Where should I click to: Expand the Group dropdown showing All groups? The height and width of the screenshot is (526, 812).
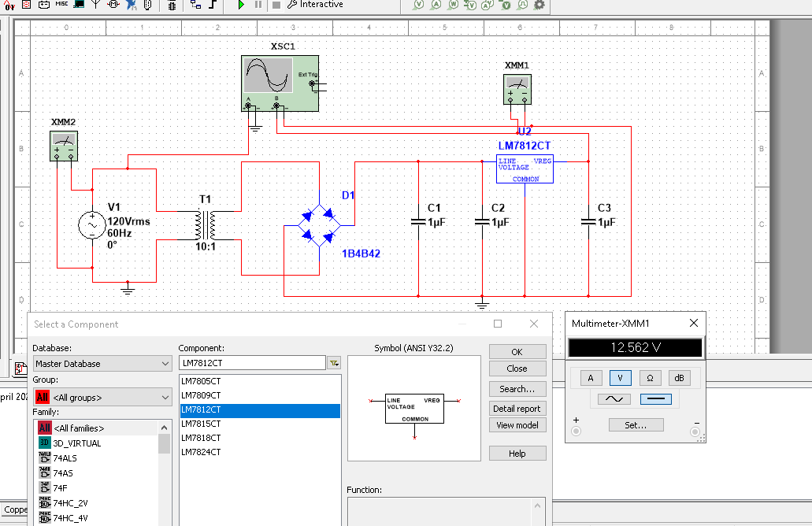[102, 398]
